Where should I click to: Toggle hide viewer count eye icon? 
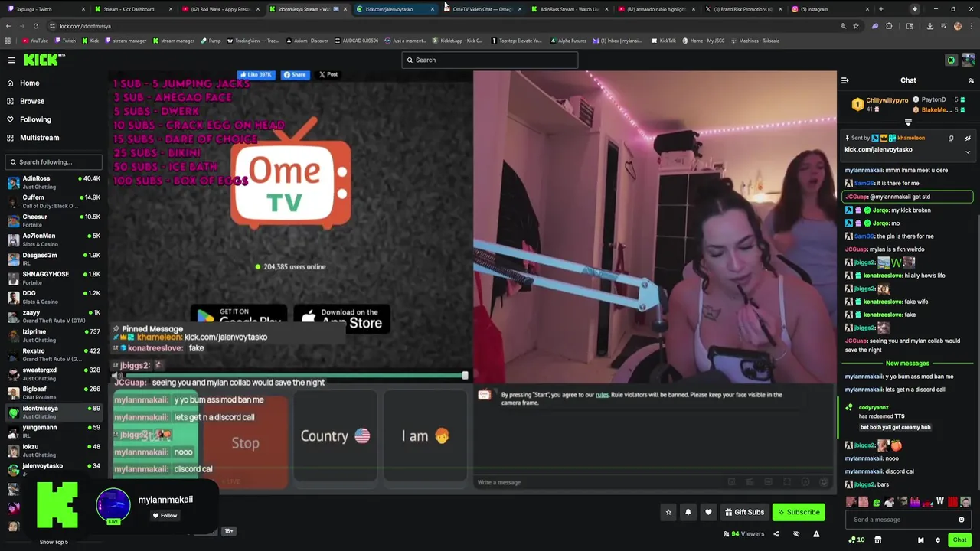pos(796,534)
